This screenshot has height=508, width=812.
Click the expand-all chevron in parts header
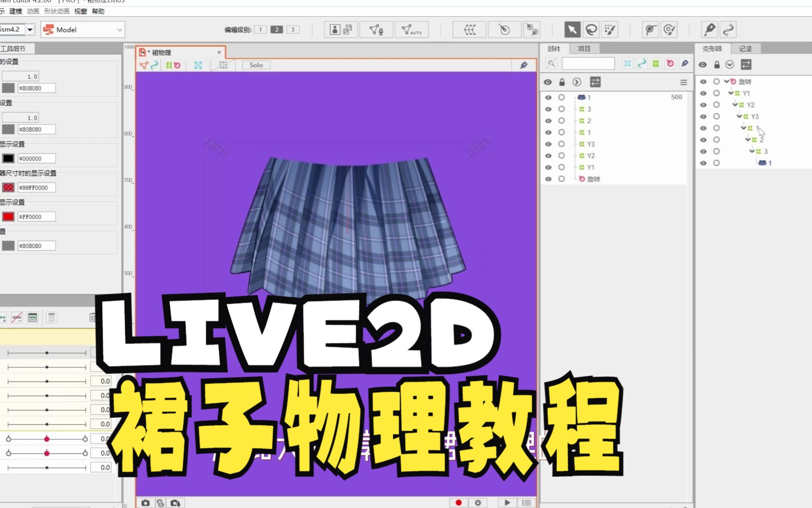[x=577, y=82]
